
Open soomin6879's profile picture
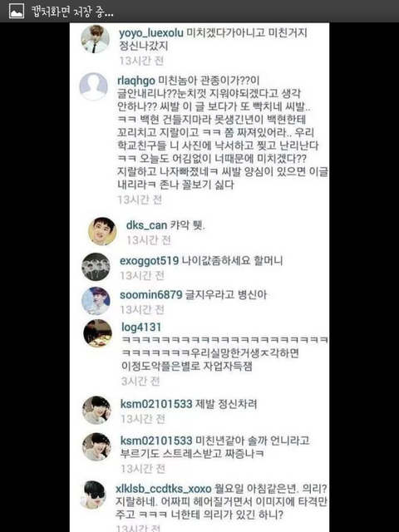96,301
